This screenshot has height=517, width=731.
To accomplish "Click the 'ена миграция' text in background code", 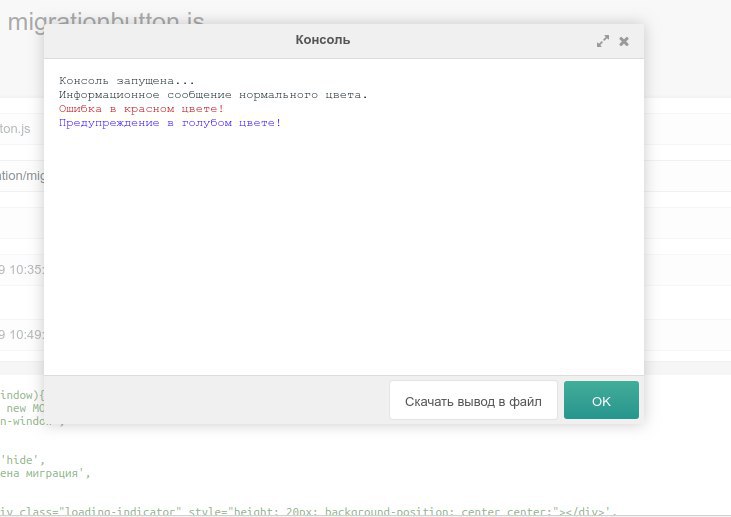I will click(x=45, y=473).
